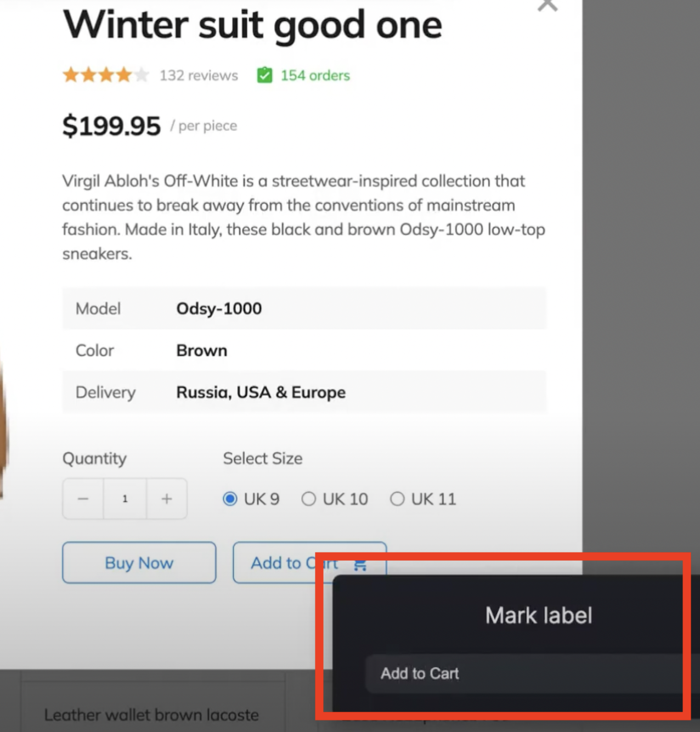The image size is (700, 732).
Task: Open the 154 orders link
Action: (x=315, y=75)
